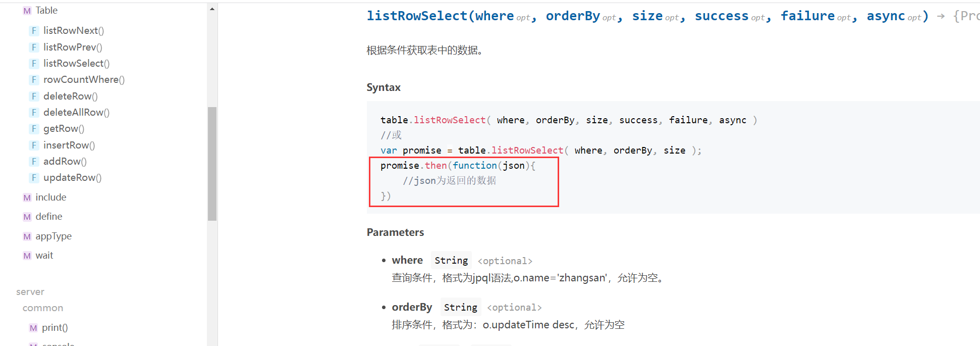Viewport: 980px width, 346px height.
Task: Click the common section label under server
Action: 43,308
